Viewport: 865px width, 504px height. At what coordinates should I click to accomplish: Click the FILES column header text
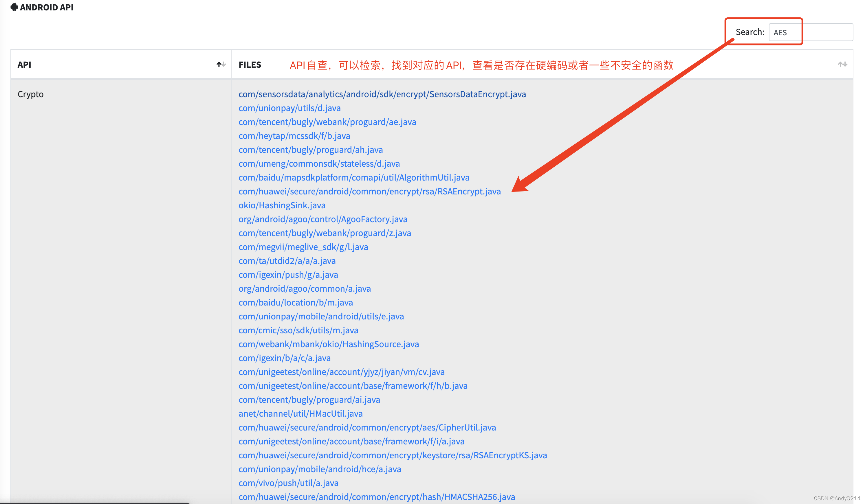pos(250,65)
